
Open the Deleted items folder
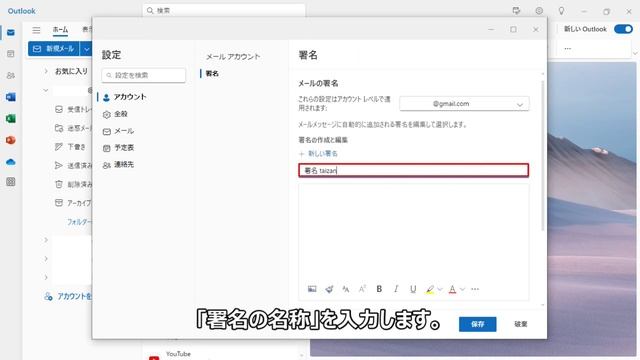[x=73, y=184]
